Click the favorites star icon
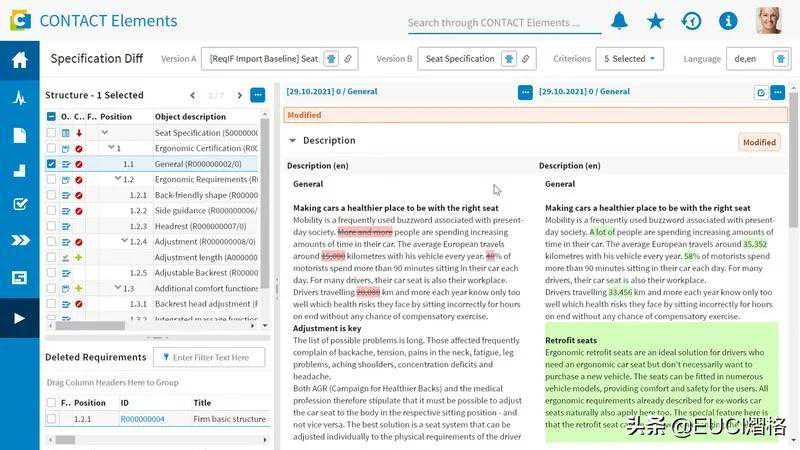Screen dimensions: 800x450 (655, 21)
